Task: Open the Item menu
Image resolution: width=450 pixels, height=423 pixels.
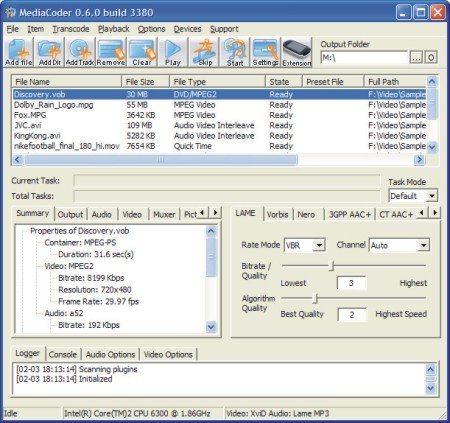Action: (x=35, y=29)
